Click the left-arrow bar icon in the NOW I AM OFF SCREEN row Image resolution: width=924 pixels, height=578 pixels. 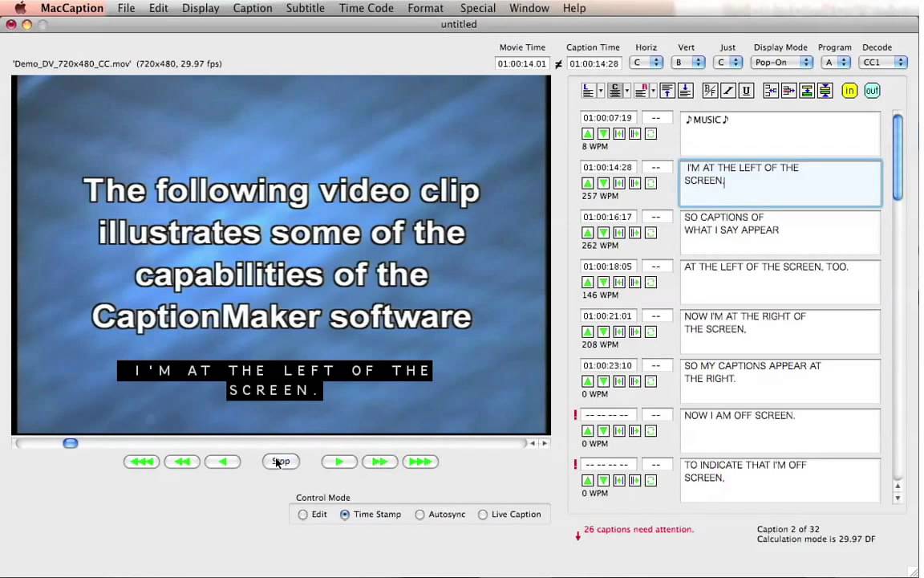click(619, 431)
